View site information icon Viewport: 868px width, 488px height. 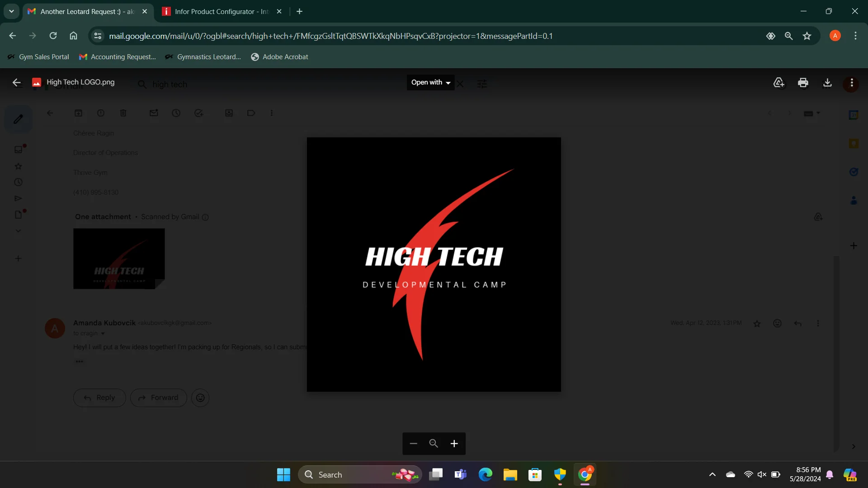[98, 36]
